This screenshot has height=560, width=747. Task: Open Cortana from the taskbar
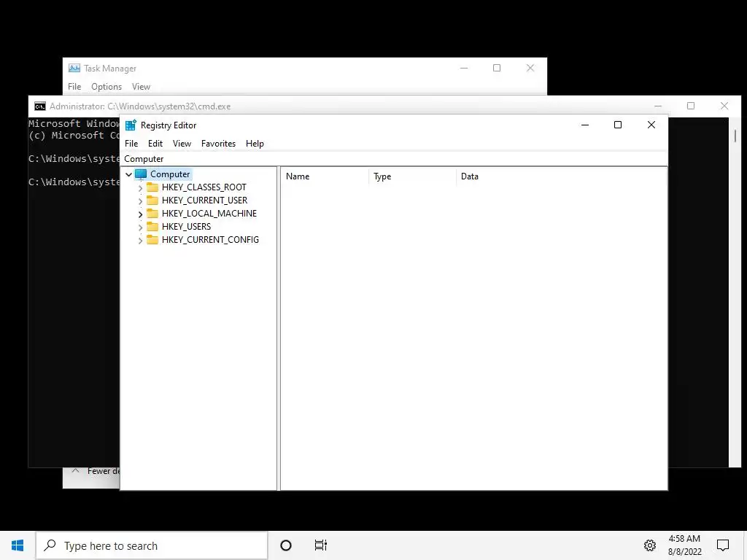click(286, 545)
